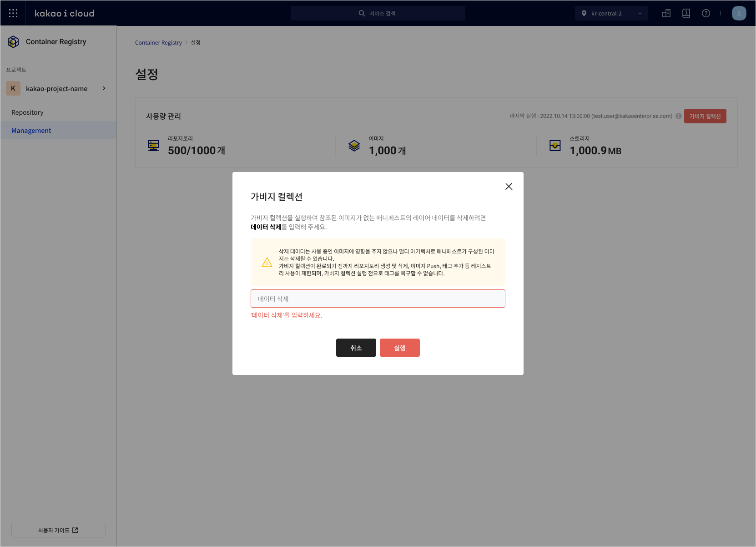Open the 사용자 가이드 external link button
Viewport: 756px width, 547px height.
pos(58,530)
